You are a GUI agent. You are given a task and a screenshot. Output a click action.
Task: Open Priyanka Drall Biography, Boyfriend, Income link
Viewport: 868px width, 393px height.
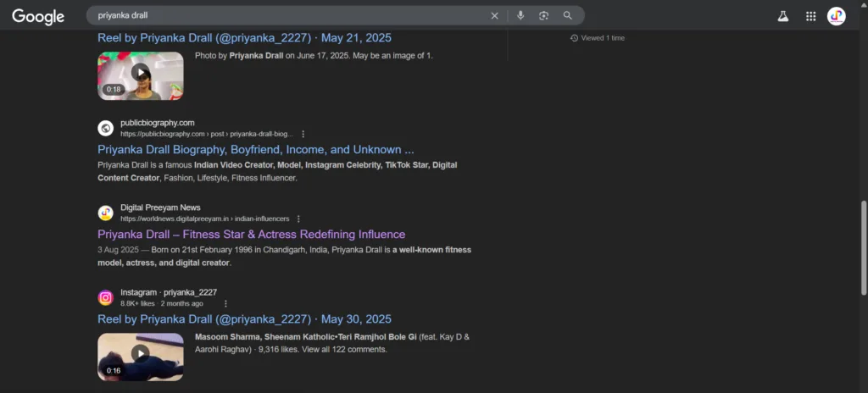pos(256,149)
